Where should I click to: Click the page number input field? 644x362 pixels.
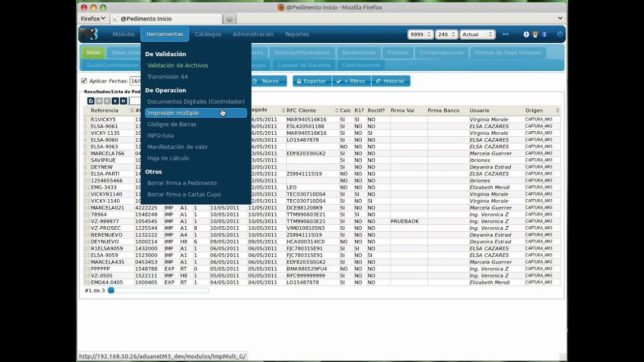click(134, 101)
